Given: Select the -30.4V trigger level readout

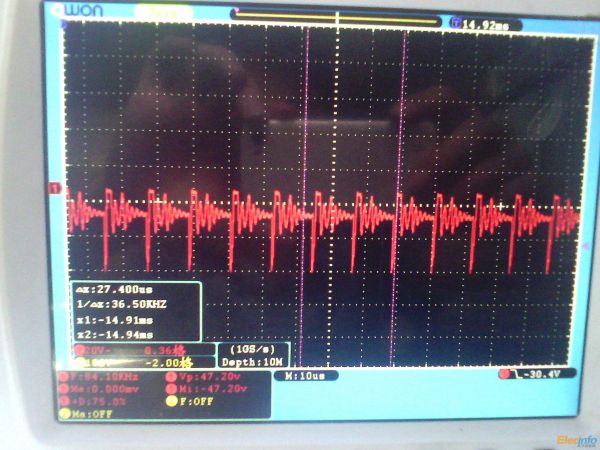Looking at the screenshot, I should tap(544, 374).
